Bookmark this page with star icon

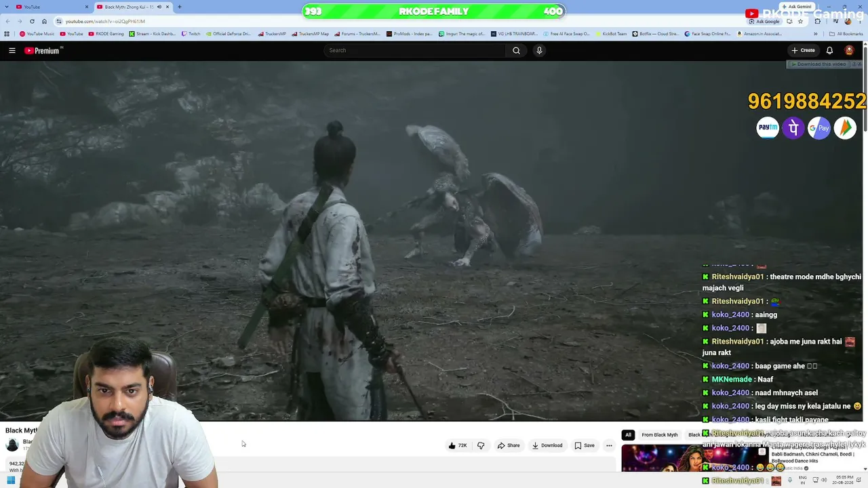pyautogui.click(x=800, y=21)
